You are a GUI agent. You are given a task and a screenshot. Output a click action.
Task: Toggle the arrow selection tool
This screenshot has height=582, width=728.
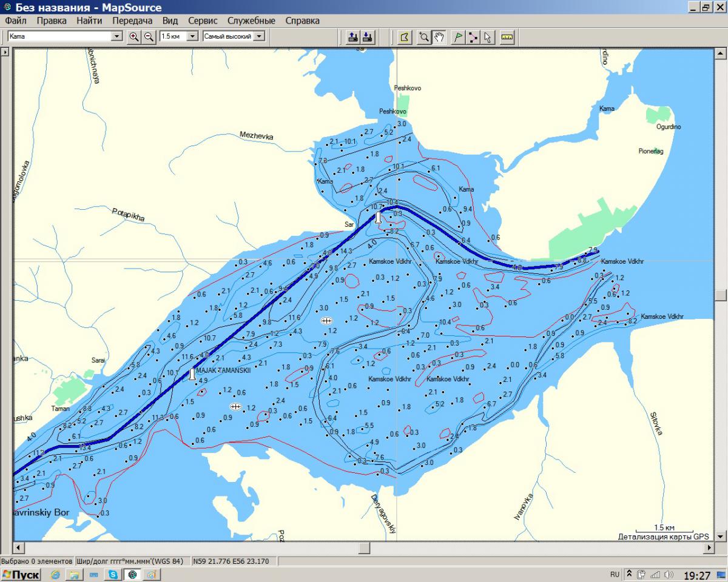coord(488,37)
